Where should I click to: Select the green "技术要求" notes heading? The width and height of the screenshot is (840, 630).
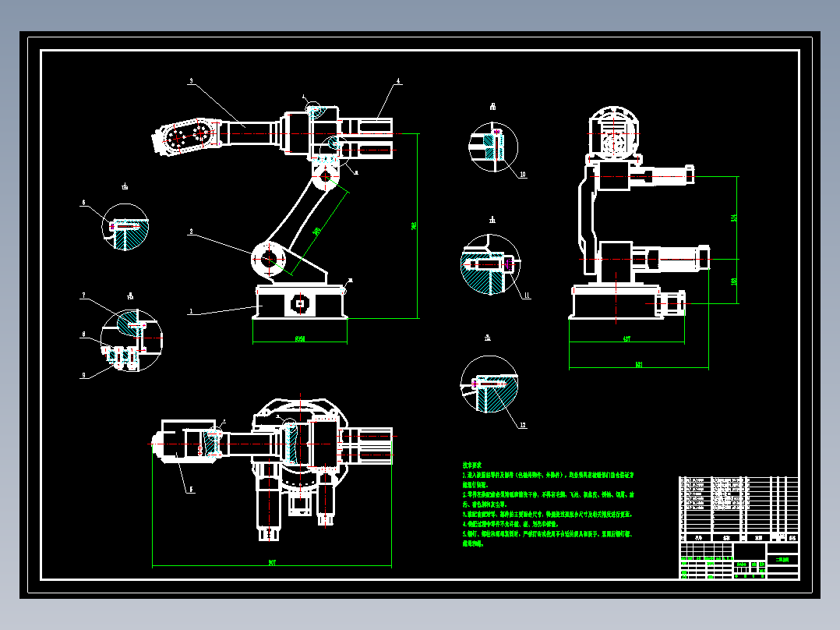(472, 465)
